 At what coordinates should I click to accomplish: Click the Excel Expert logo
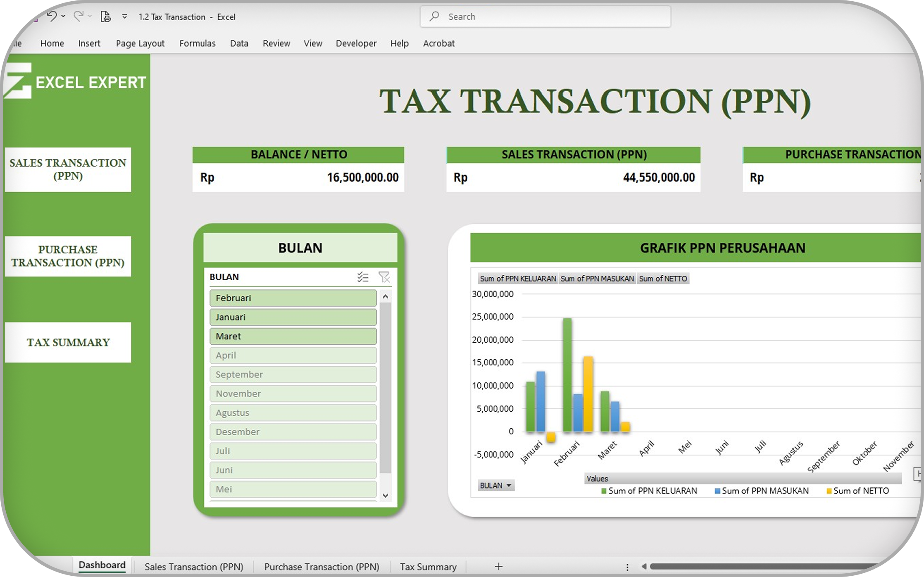[75, 81]
